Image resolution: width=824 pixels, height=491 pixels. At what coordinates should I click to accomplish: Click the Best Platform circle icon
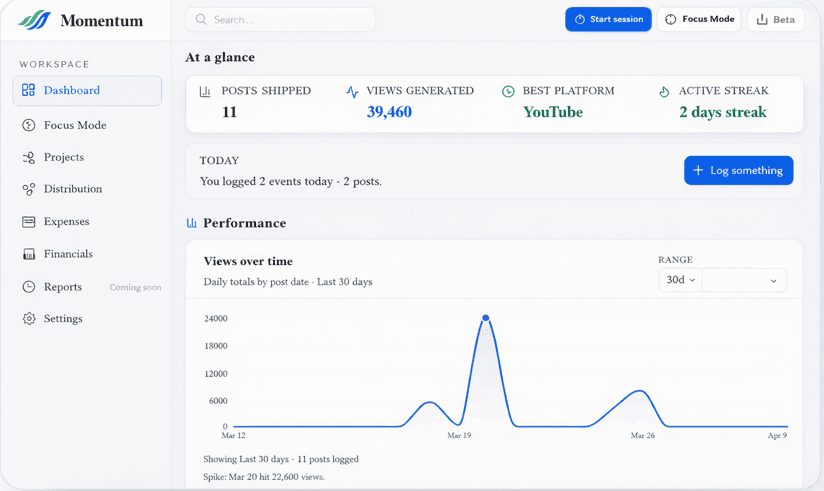508,91
